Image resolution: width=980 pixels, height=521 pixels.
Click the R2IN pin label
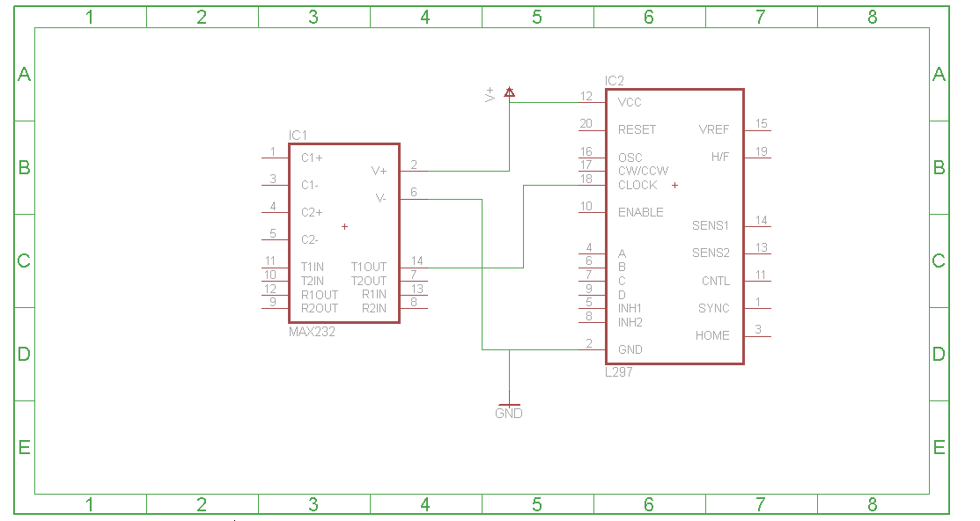click(x=374, y=308)
